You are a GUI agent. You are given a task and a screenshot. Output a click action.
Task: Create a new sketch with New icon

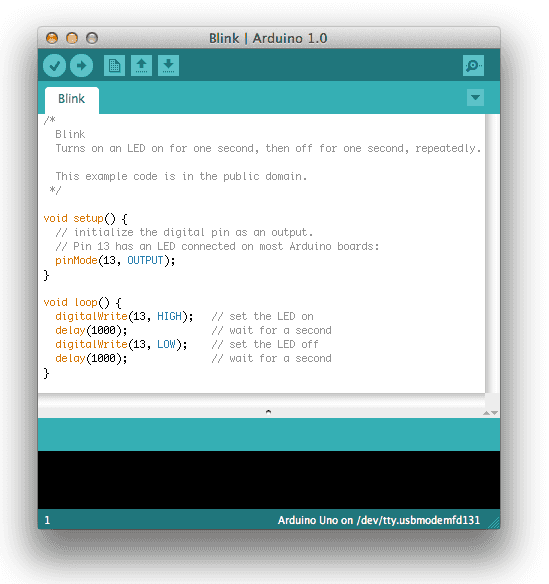coord(114,66)
